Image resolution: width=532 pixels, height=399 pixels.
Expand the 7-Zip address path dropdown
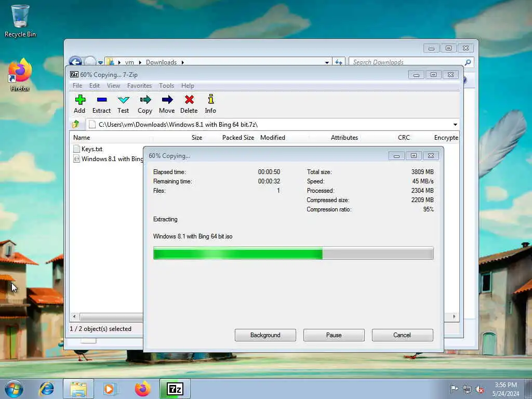tap(455, 125)
